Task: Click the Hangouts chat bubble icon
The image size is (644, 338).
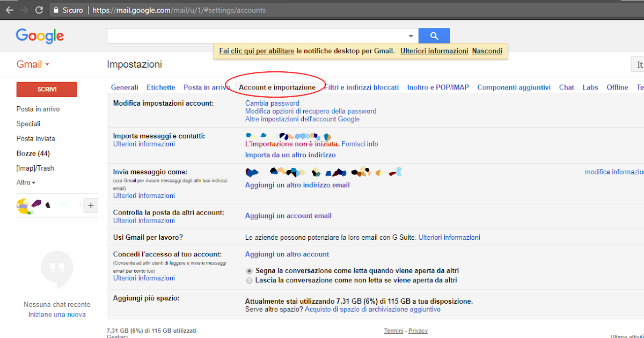Action: point(57,270)
